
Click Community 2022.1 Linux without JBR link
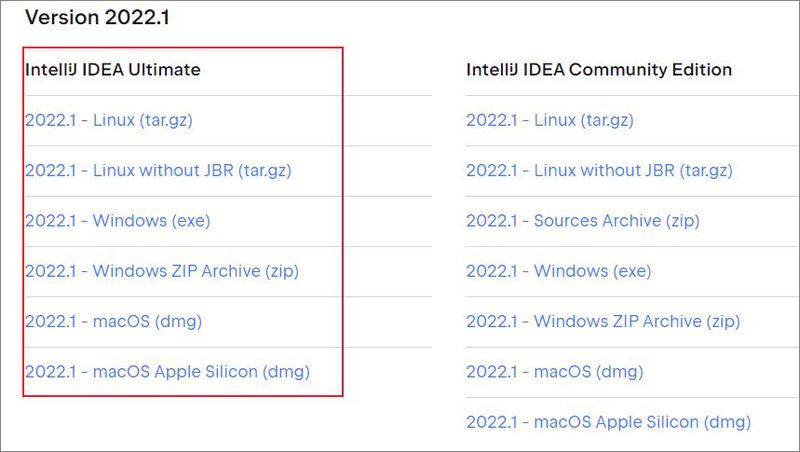(599, 170)
